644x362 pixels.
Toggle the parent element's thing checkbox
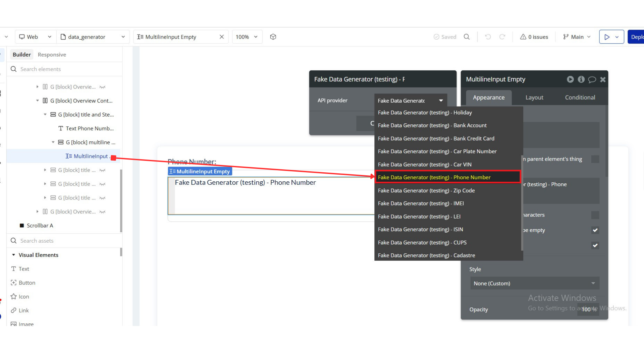click(595, 159)
